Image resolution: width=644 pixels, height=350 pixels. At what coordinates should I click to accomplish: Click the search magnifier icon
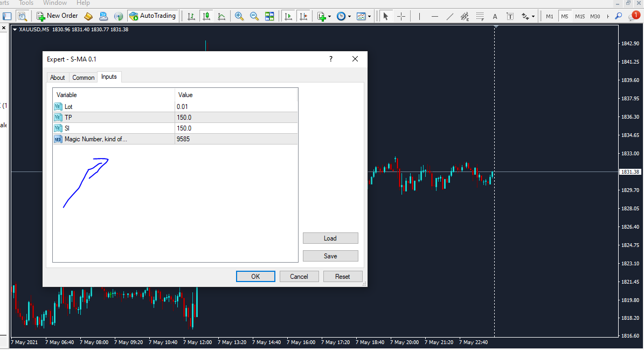(619, 16)
